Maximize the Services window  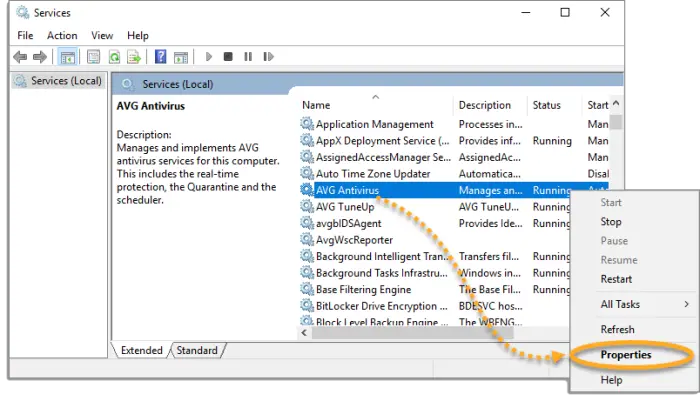(565, 13)
